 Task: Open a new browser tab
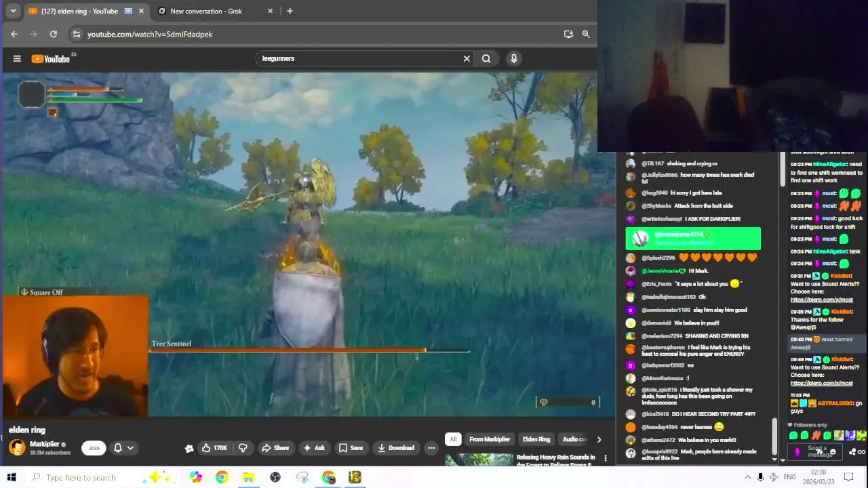tap(290, 11)
